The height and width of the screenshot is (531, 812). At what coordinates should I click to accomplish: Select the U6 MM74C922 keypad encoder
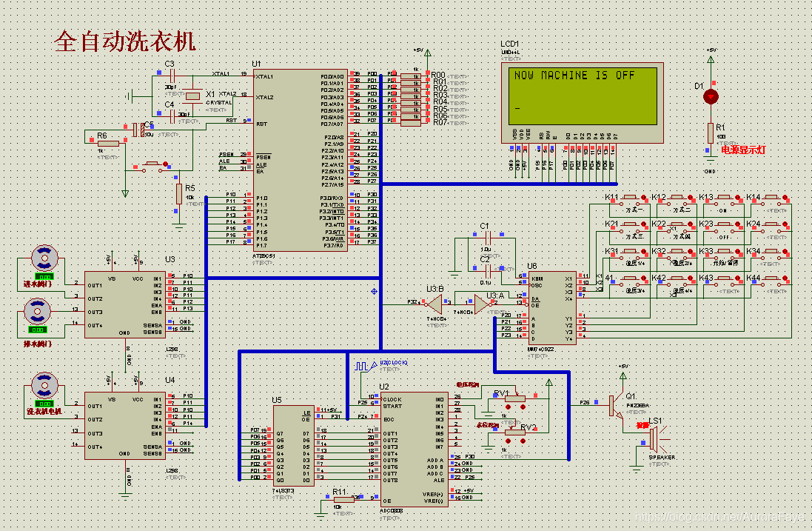552,308
